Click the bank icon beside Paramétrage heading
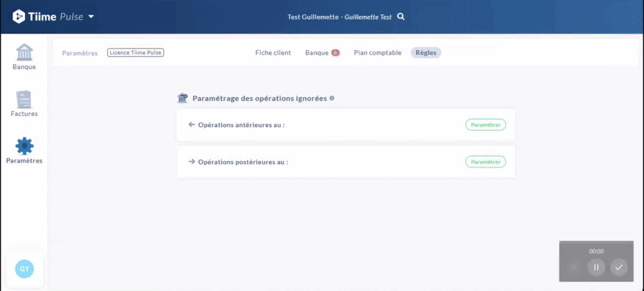 pyautogui.click(x=183, y=98)
